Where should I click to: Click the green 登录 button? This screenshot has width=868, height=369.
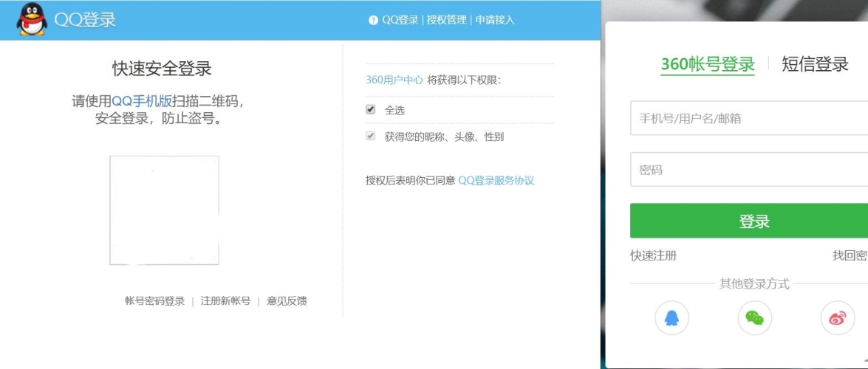pos(749,221)
